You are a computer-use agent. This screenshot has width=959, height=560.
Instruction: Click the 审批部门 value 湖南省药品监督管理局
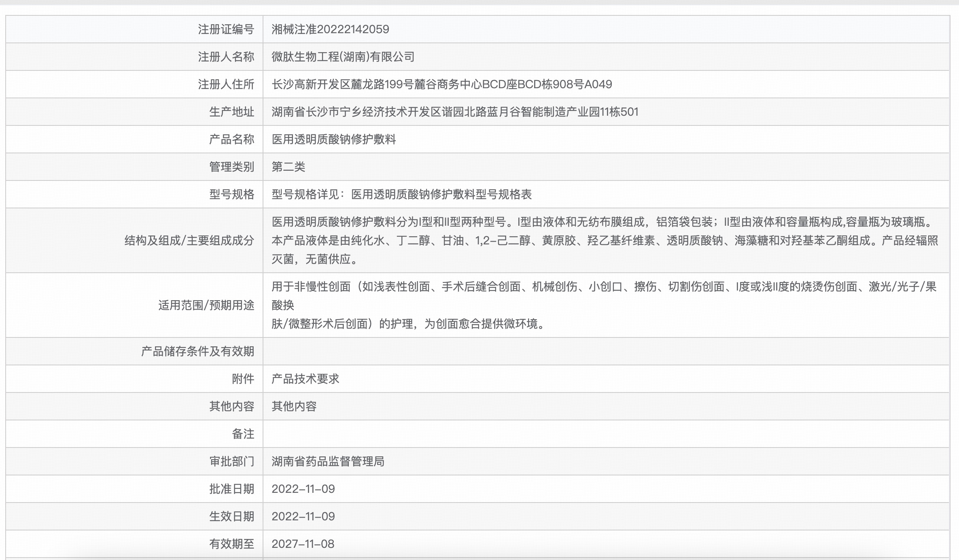328,461
